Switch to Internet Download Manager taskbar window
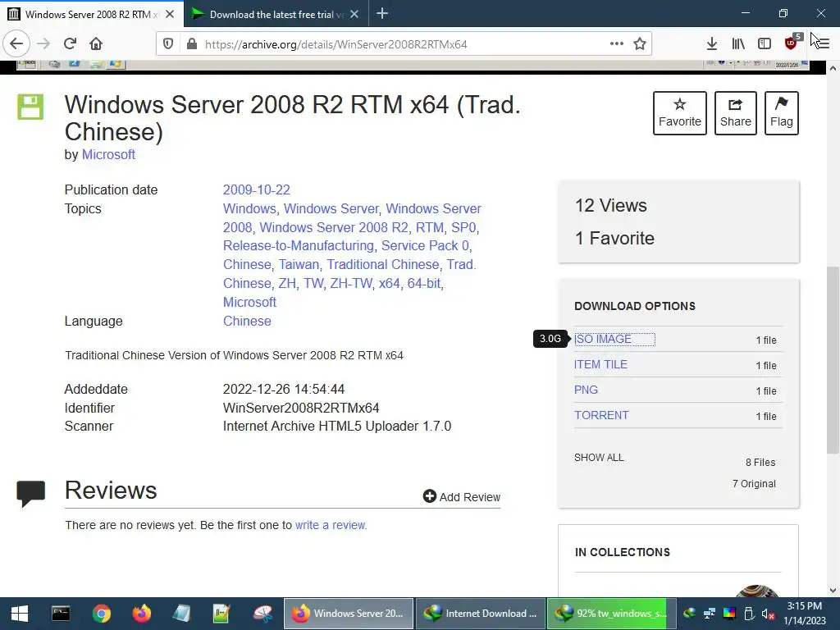The height and width of the screenshot is (630, 840). point(479,614)
